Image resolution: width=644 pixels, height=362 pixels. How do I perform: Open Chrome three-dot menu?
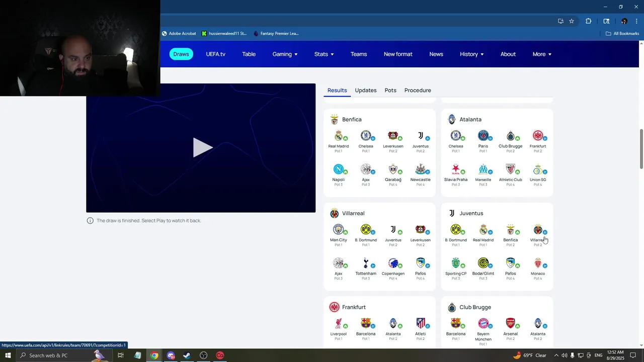636,21
